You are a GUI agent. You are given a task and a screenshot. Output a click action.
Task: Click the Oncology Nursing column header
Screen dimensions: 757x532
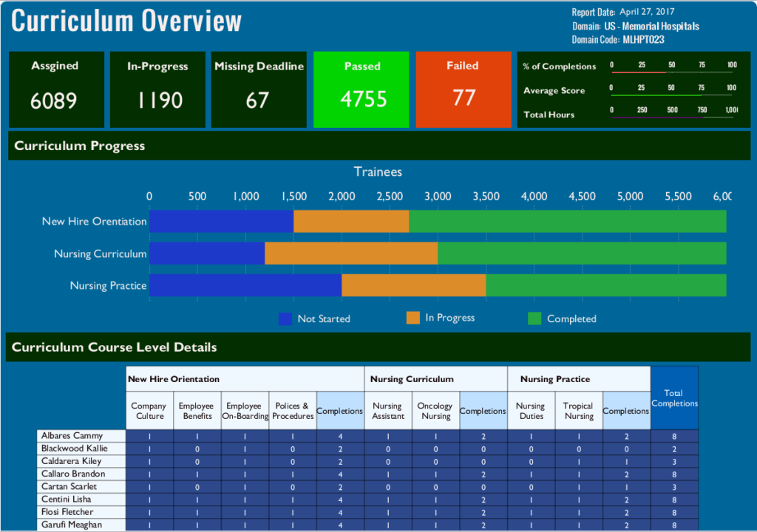[435, 411]
